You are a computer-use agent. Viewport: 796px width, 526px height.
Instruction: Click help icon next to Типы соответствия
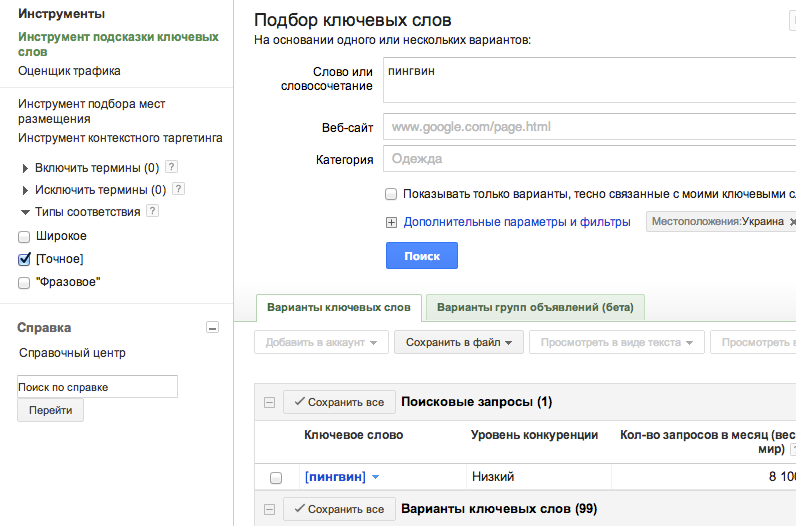coord(153,211)
